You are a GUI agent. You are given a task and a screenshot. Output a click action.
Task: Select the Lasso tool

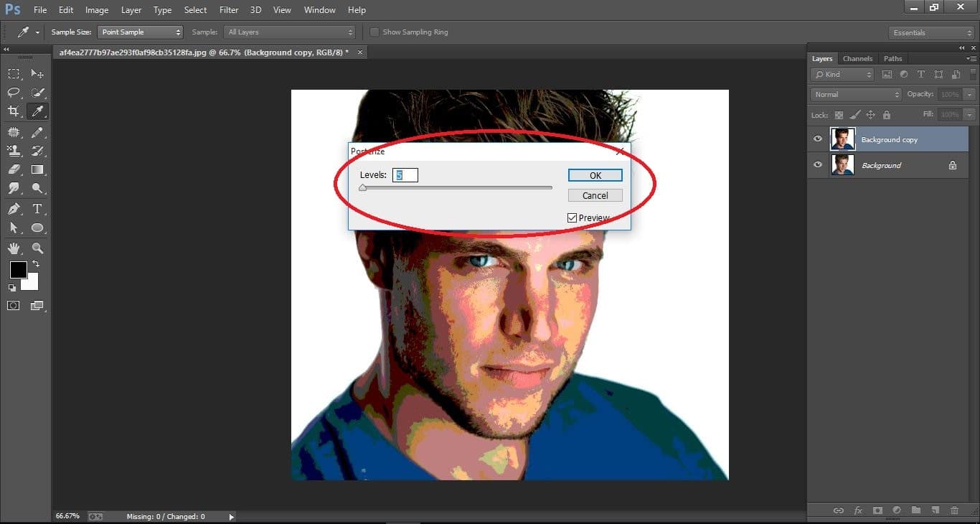(14, 93)
